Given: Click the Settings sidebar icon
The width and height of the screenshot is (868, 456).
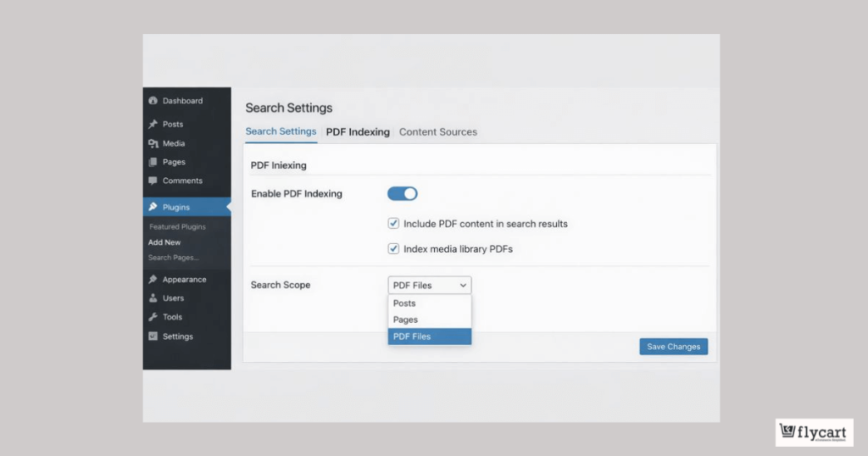Looking at the screenshot, I should click(153, 336).
